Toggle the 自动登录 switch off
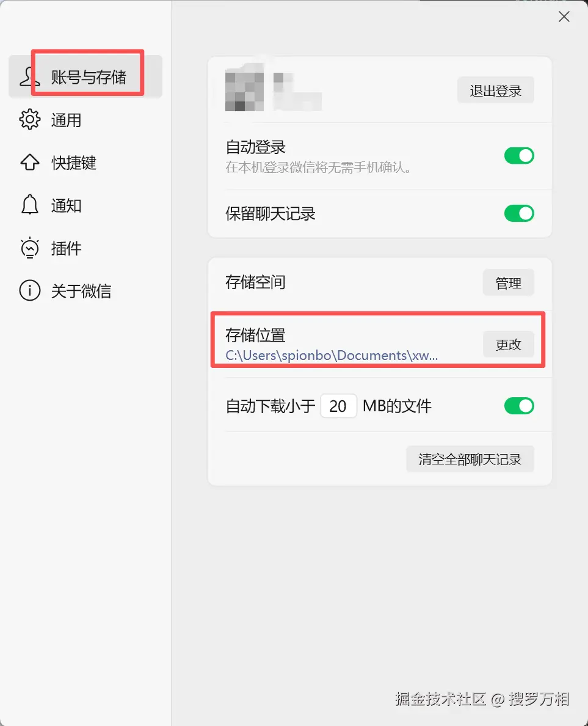 click(x=519, y=156)
